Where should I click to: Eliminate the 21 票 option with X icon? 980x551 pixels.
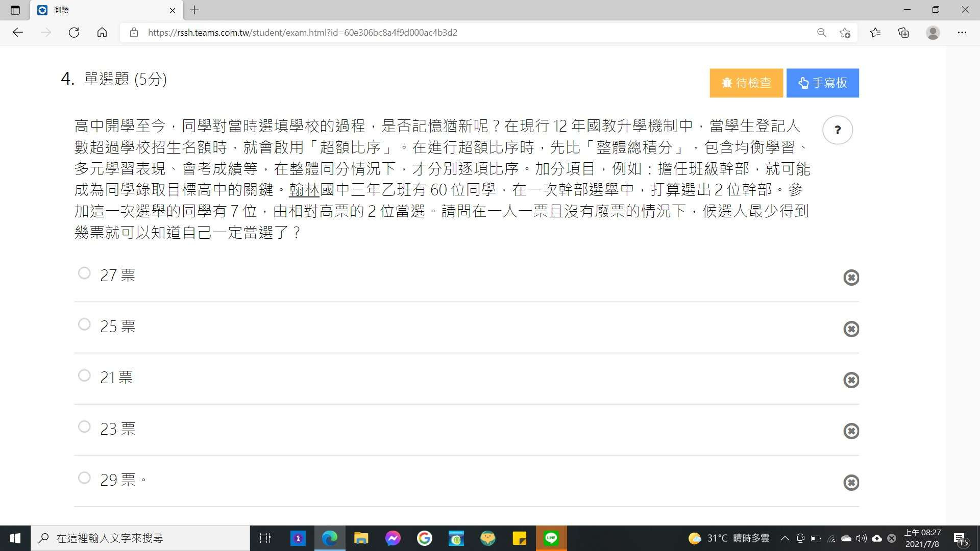coord(851,380)
